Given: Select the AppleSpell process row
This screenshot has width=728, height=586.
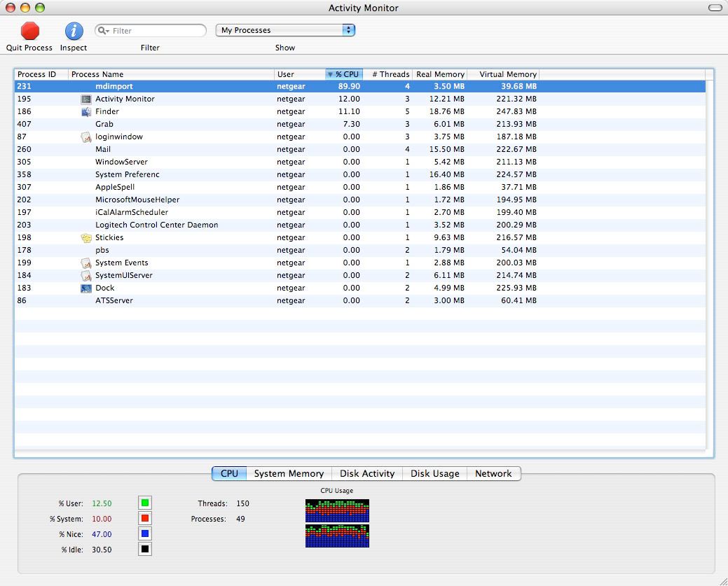Looking at the screenshot, I should [360, 187].
